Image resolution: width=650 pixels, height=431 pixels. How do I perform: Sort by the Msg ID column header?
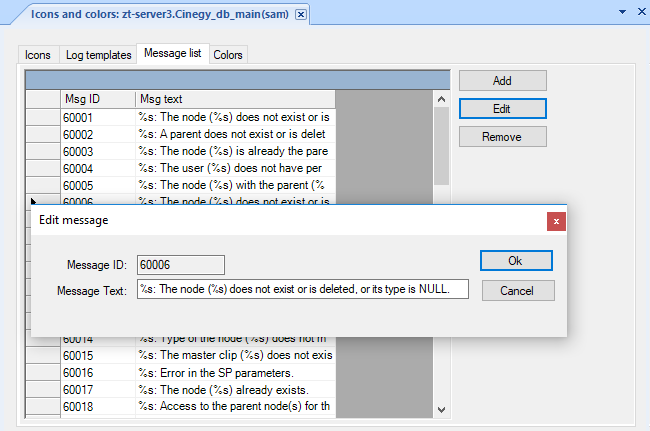(97, 99)
